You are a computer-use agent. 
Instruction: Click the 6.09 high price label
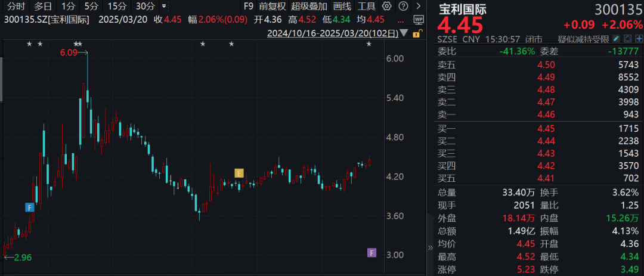(69, 52)
